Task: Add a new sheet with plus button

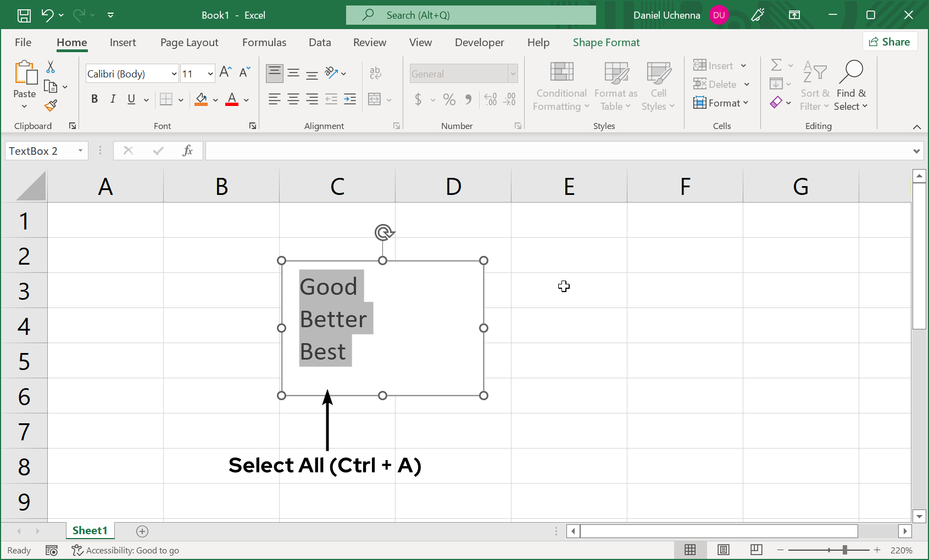Action: pos(142,531)
